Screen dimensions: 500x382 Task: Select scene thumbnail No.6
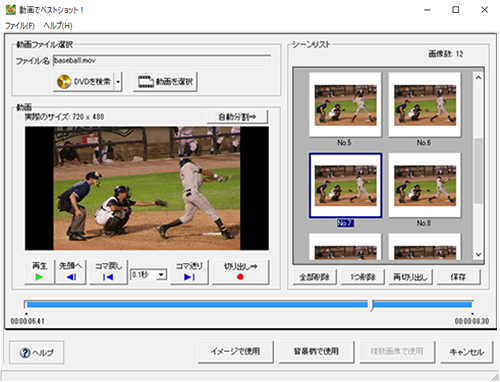pos(425,105)
